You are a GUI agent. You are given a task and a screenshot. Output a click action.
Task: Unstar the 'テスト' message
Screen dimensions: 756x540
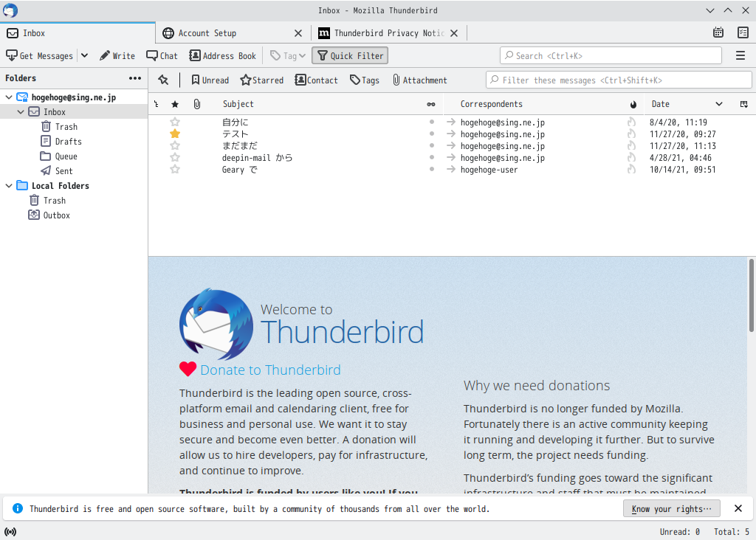click(175, 134)
